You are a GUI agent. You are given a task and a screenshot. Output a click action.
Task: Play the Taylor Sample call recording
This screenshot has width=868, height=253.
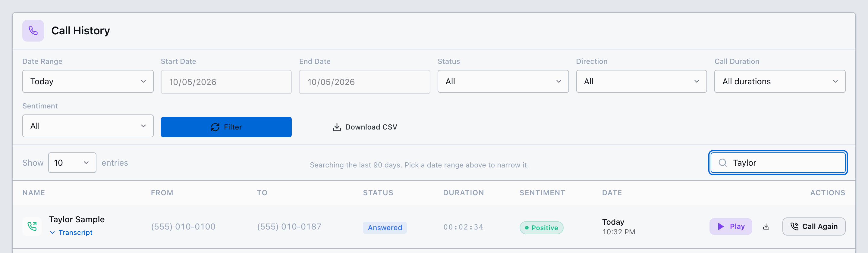[731, 226]
